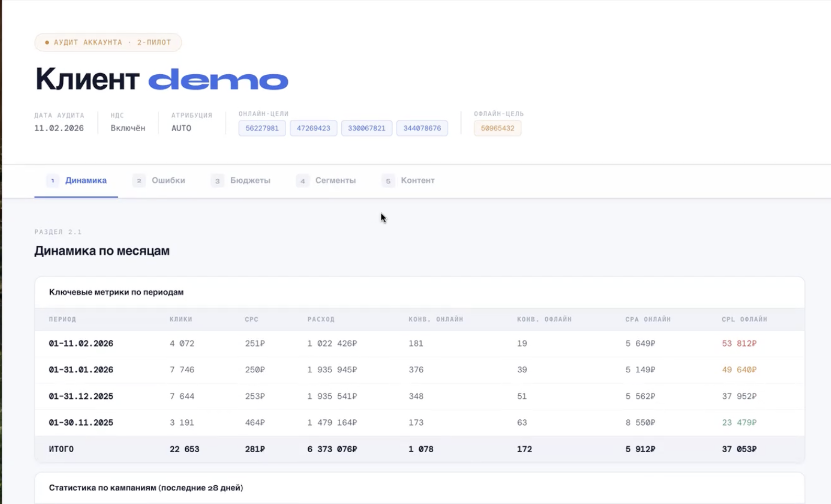
Task: Select the 01-30.11.2025 period row
Action: pos(81,422)
